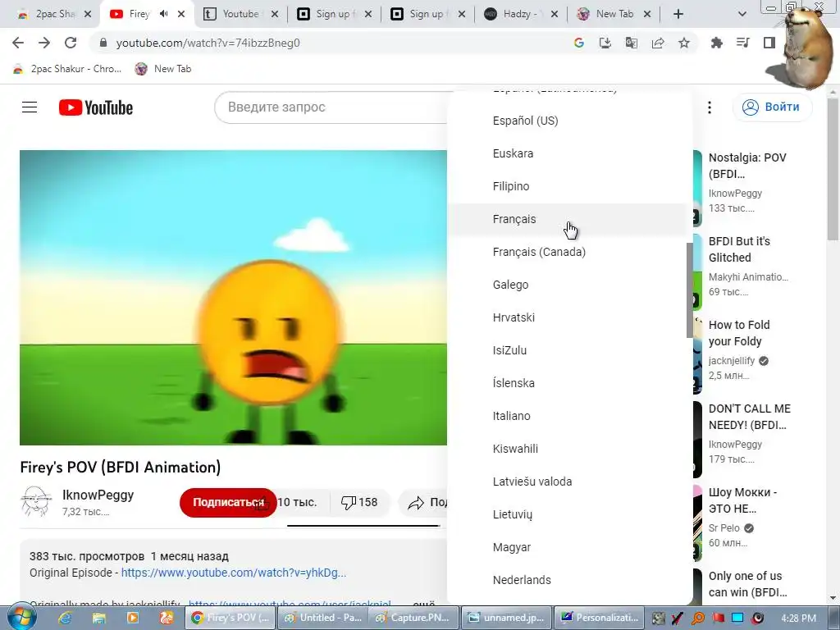Image resolution: width=840 pixels, height=630 pixels.
Task: View site info lock icon
Action: pos(103,43)
